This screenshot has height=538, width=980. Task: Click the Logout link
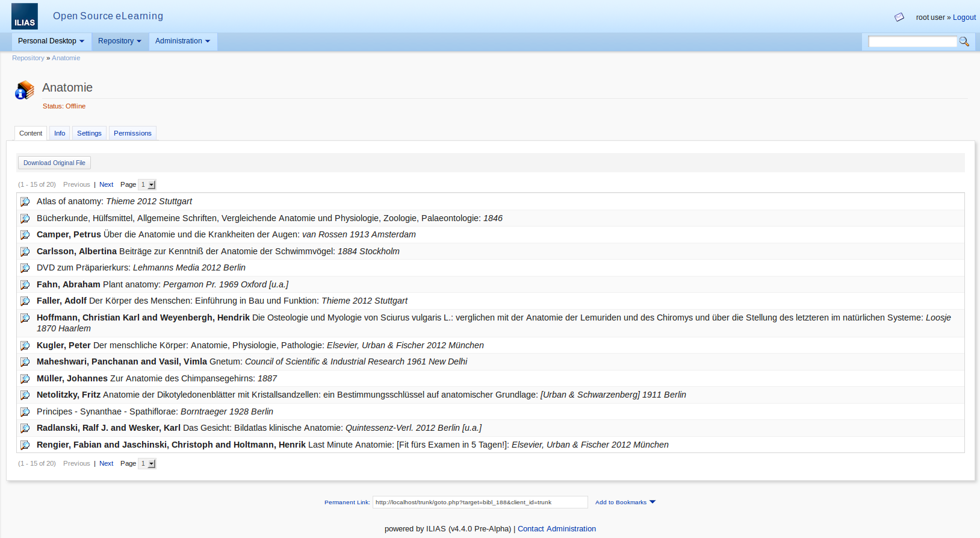[964, 17]
